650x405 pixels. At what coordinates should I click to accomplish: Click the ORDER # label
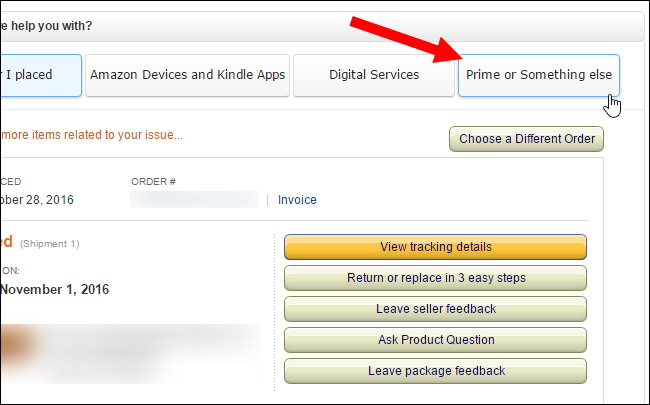click(153, 182)
